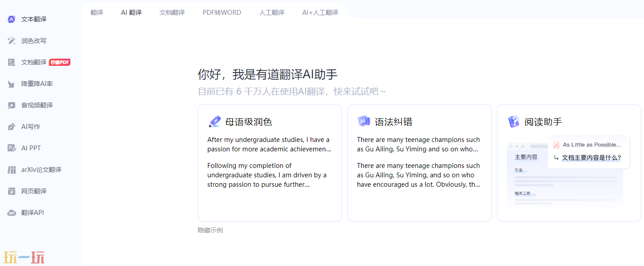Click the 文本翻译 sidebar icon
The image size is (644, 266).
point(12,19)
